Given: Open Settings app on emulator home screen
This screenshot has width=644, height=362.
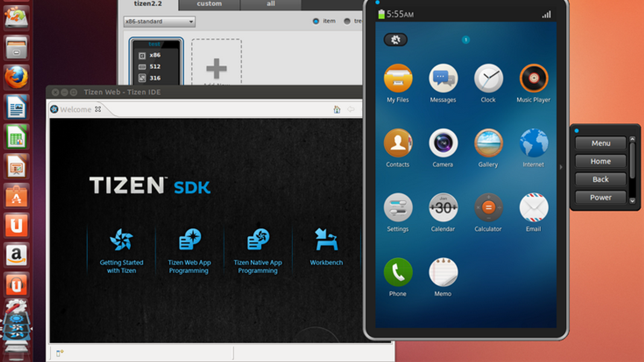Looking at the screenshot, I should (x=398, y=208).
